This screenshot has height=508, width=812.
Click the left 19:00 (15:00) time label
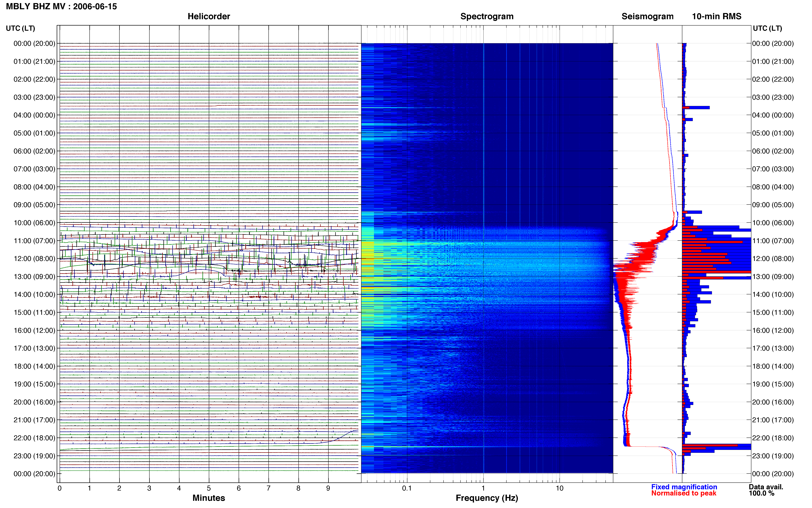34,384
